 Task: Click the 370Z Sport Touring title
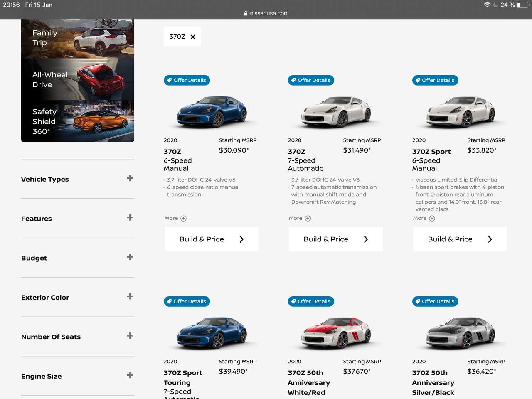click(x=183, y=378)
